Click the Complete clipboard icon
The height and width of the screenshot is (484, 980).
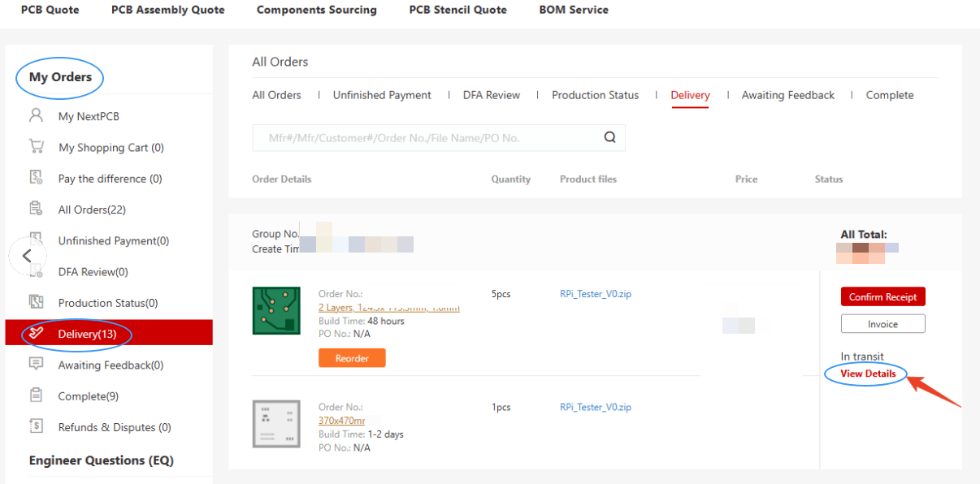pos(36,395)
